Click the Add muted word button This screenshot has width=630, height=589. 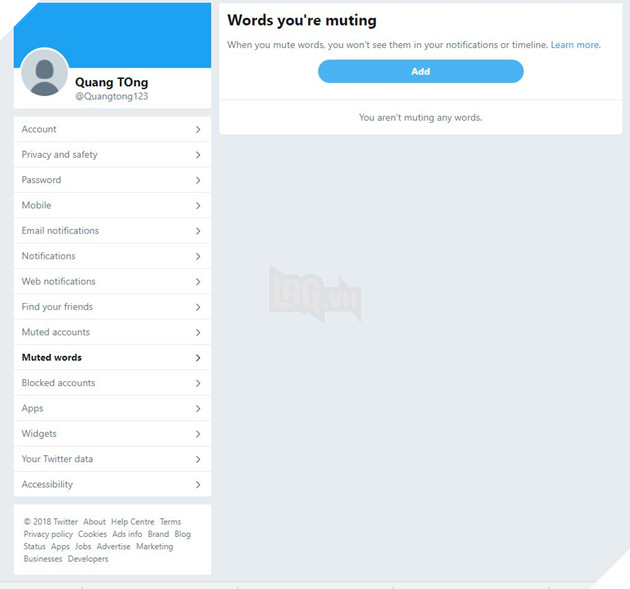click(x=421, y=72)
